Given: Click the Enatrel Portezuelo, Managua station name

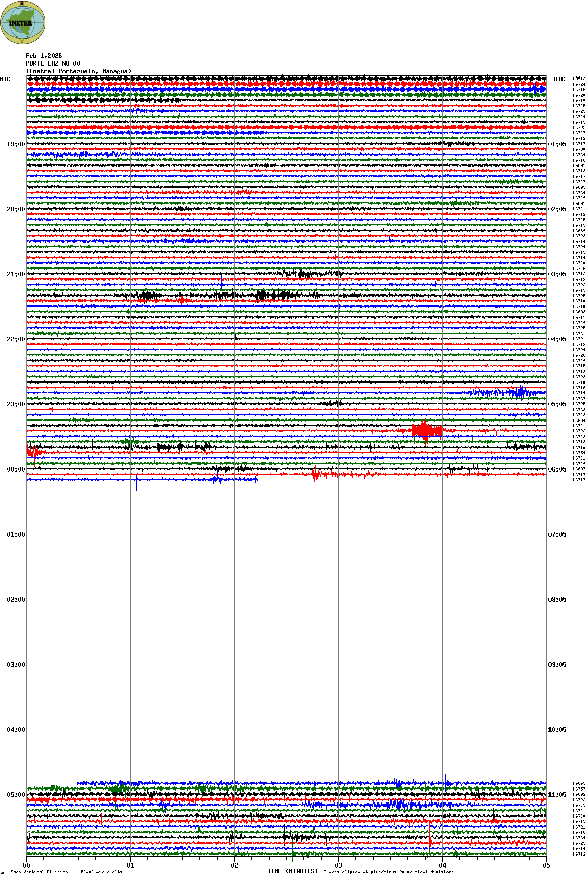Looking at the screenshot, I should click(78, 71).
